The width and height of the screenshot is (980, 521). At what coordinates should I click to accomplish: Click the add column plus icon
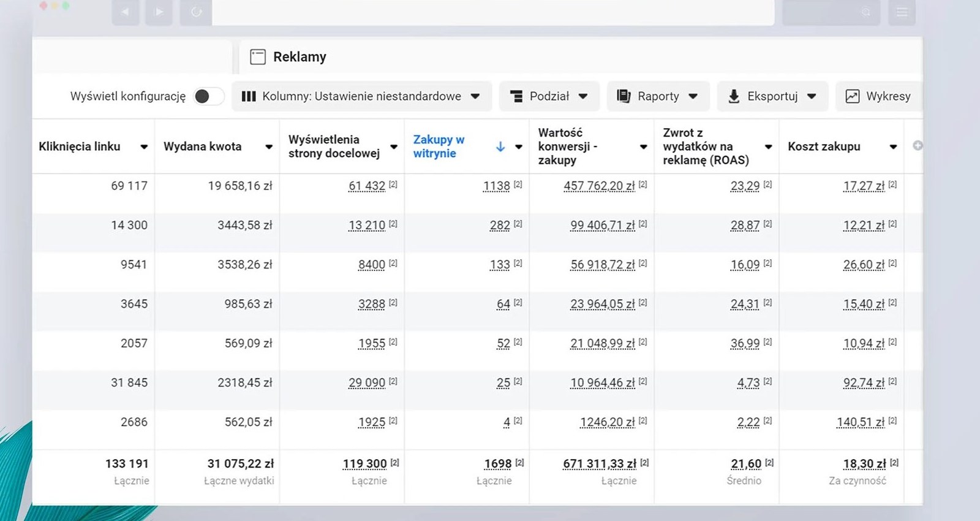(x=918, y=146)
